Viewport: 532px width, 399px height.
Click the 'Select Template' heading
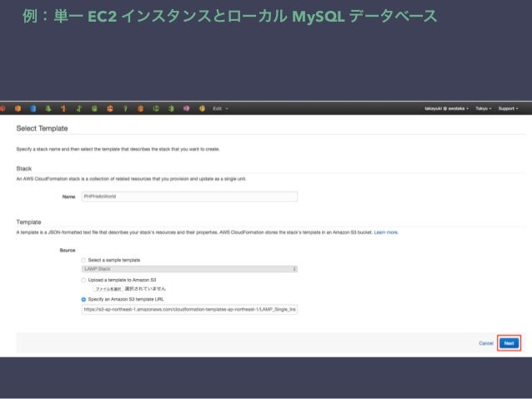[x=42, y=128]
